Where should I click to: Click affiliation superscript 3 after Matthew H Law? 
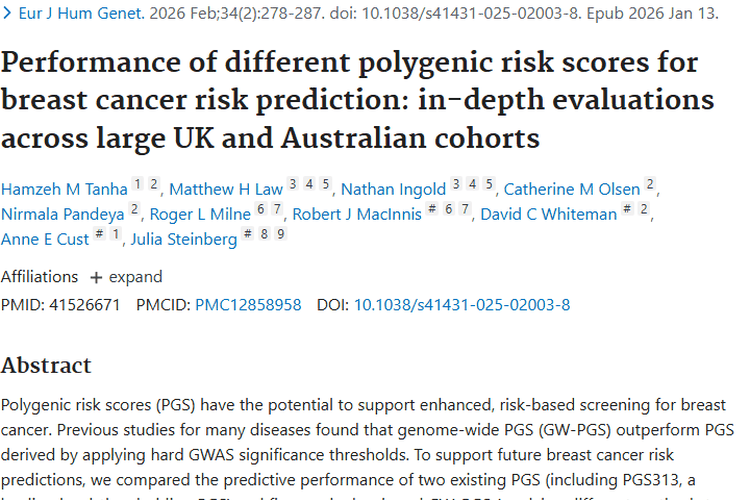(x=293, y=185)
